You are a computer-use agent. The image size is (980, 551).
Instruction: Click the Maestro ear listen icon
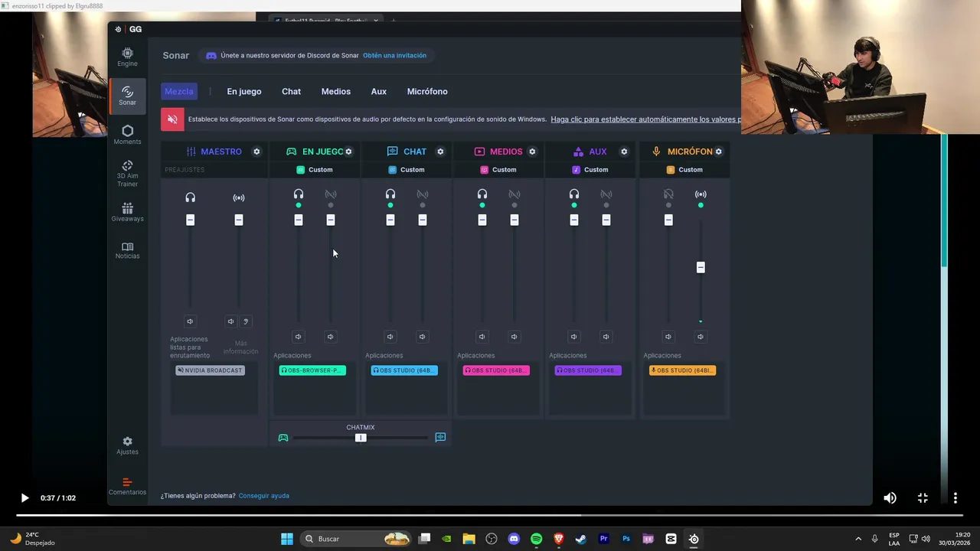tap(246, 321)
